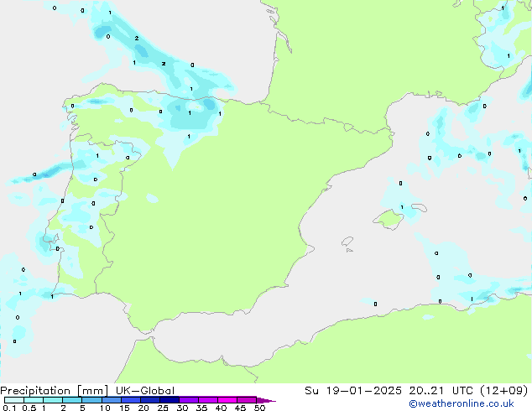Click the '(12+09)' forecast run label
Image resolution: width=532 pixels, height=411 pixels.
point(504,391)
